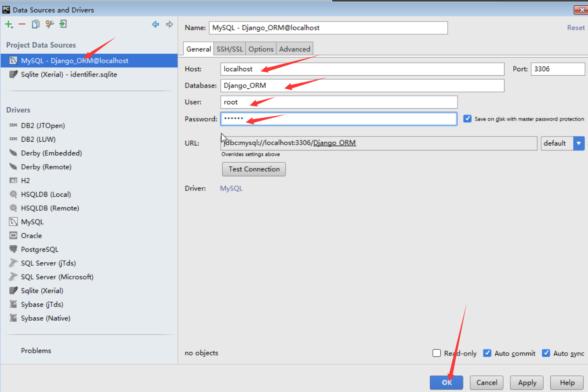Image resolution: width=588 pixels, height=392 pixels.
Task: Click the Name input field
Action: click(x=328, y=28)
